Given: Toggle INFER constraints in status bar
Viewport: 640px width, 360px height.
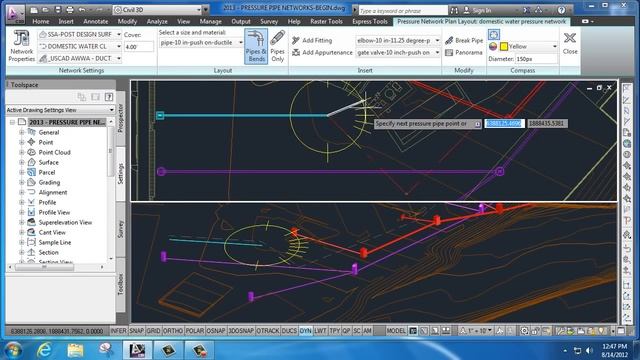Looking at the screenshot, I should [118, 331].
